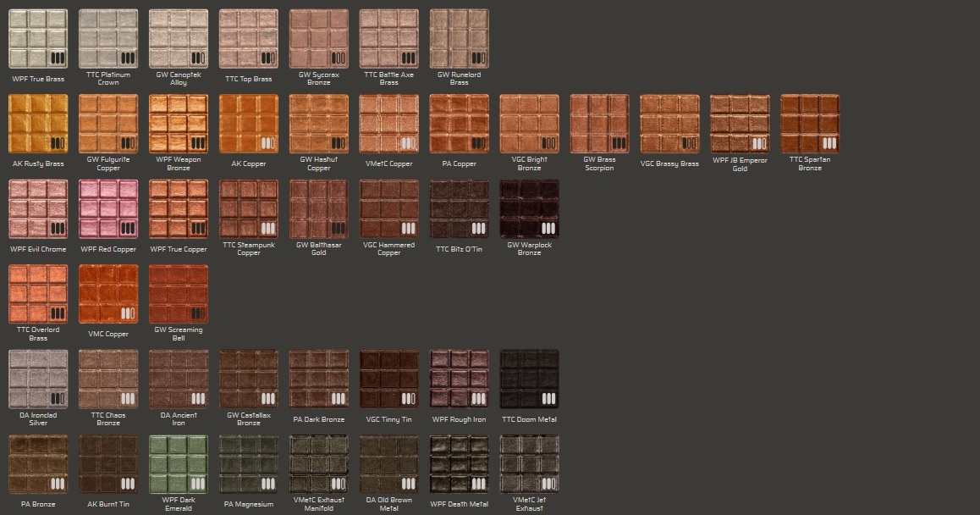
Task: Click the VGC Bright Bronze swatch
Action: pos(530,124)
